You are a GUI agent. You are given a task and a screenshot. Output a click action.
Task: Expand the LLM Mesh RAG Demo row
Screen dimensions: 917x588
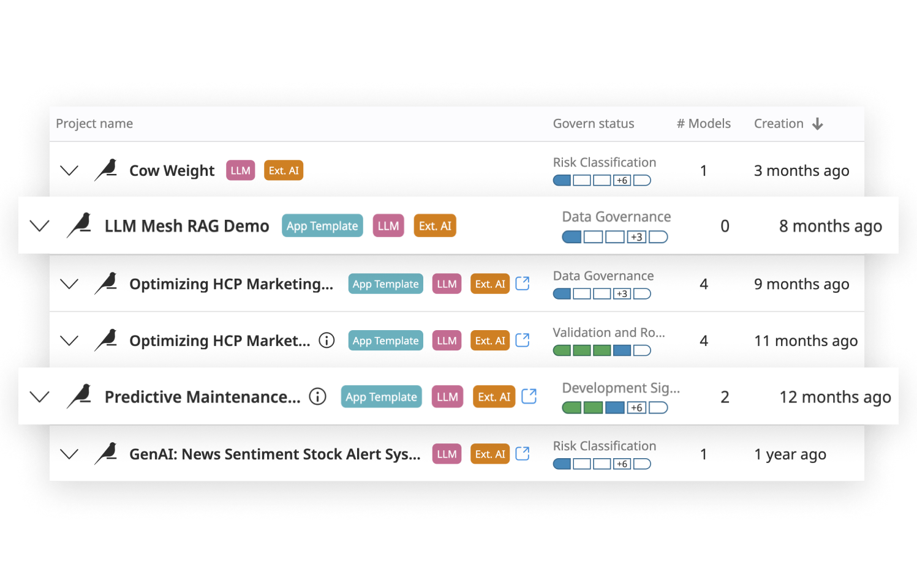pos(40,225)
